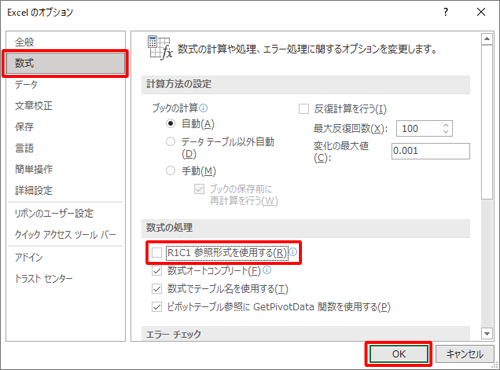Viewport: 500px width, 370px height.
Task: Click the formula fx calculator icon in header
Action: [160, 48]
